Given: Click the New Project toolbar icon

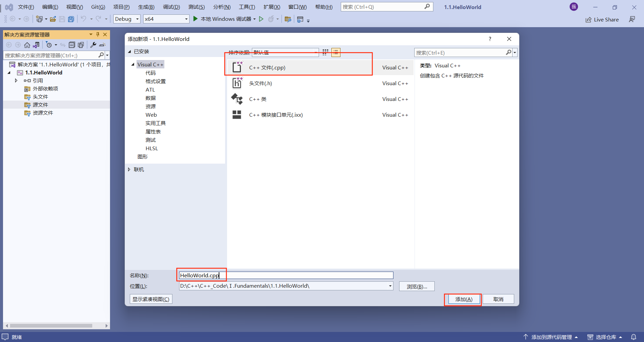Looking at the screenshot, I should pos(39,19).
